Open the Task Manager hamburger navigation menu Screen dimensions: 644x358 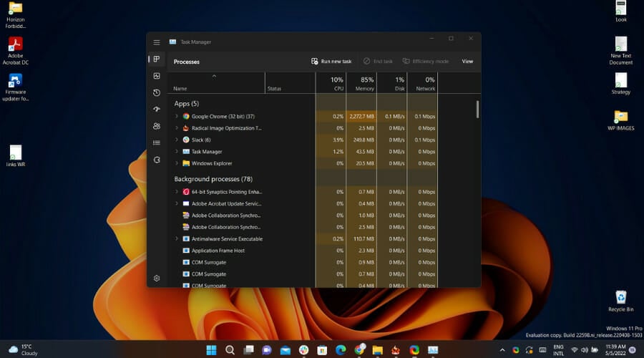click(157, 42)
